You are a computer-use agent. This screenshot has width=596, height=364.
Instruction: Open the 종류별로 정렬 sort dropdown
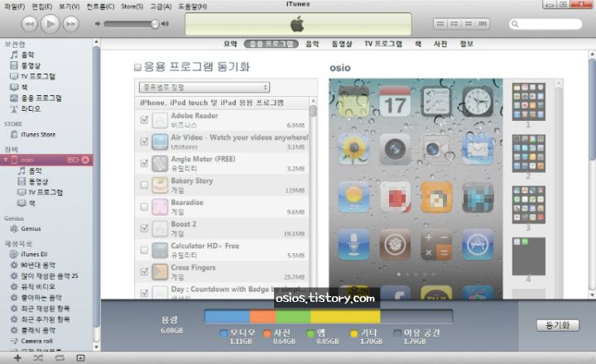204,88
